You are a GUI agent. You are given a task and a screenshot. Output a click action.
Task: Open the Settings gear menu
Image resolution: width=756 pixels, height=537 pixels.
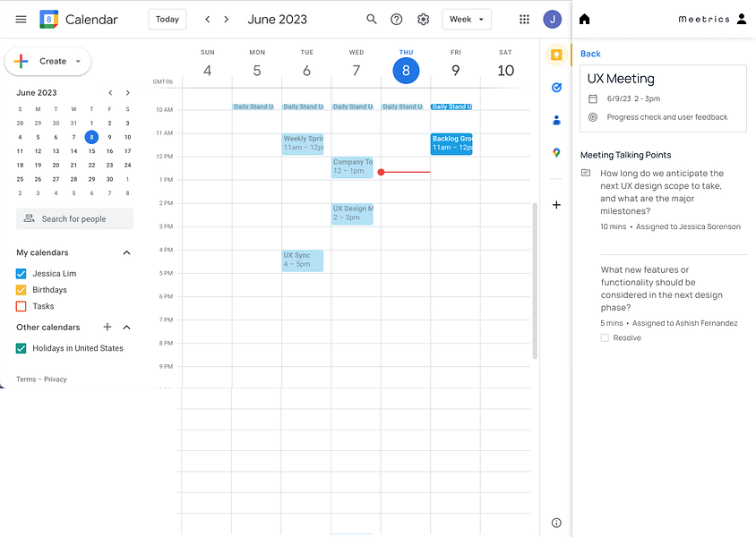click(424, 20)
